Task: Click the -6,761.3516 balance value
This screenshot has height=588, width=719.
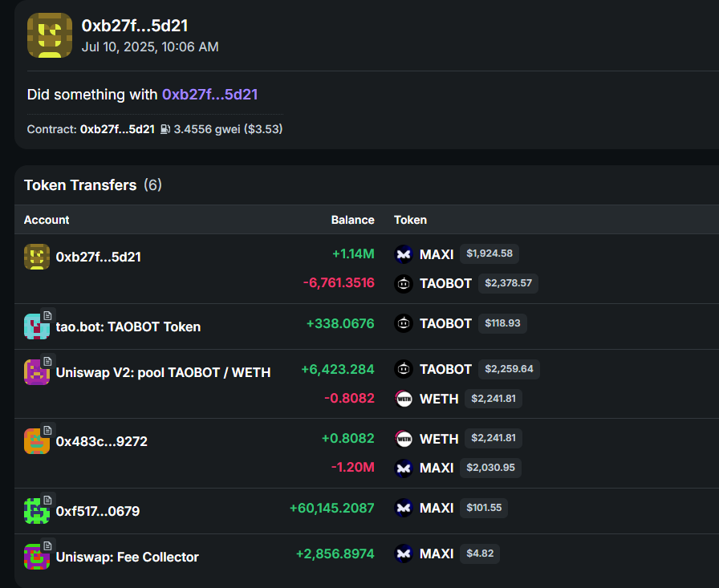Action: coord(339,283)
